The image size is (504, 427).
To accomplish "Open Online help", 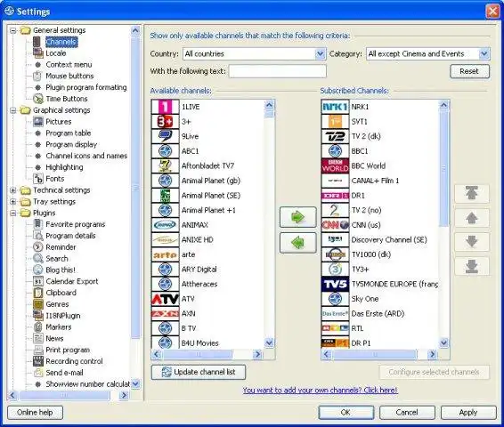I will (35, 413).
